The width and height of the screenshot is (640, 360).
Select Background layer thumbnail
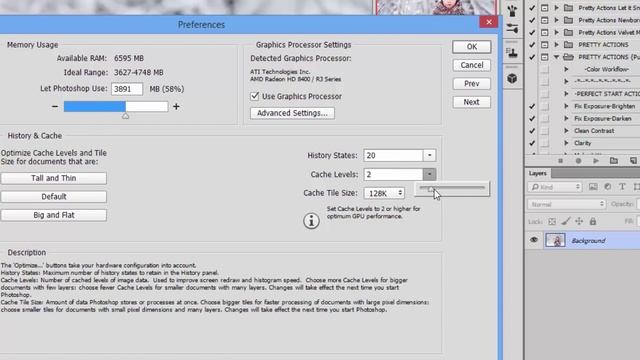click(x=555, y=240)
